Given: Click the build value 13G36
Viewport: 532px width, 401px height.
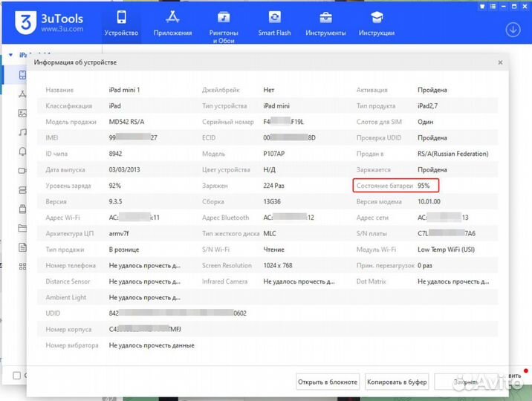Looking at the screenshot, I should coord(272,202).
